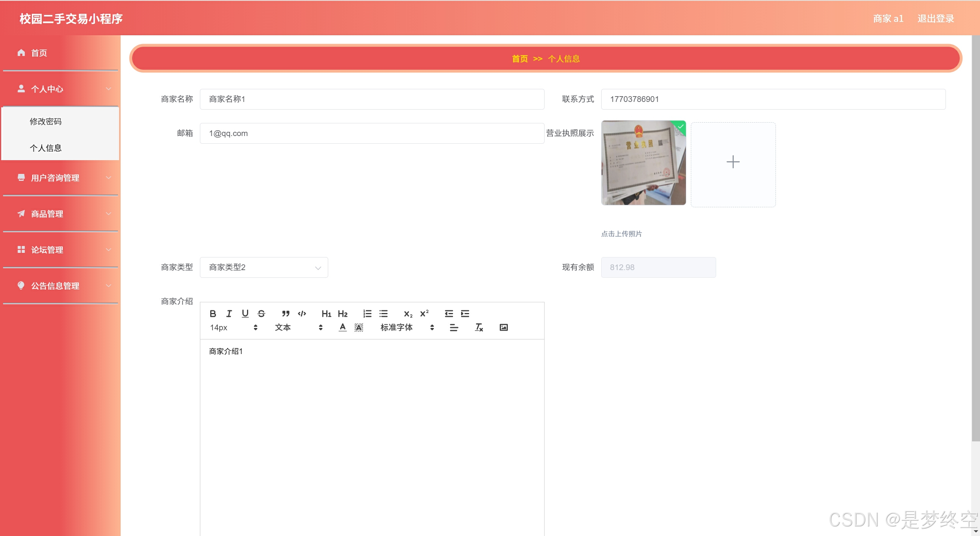Create an ordered numbered list

tap(367, 314)
